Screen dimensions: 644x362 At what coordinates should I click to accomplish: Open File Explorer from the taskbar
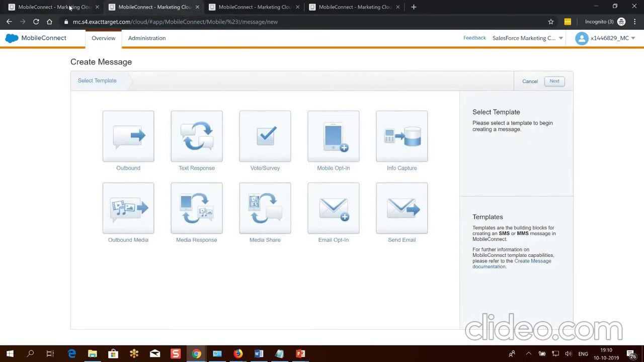click(93, 354)
